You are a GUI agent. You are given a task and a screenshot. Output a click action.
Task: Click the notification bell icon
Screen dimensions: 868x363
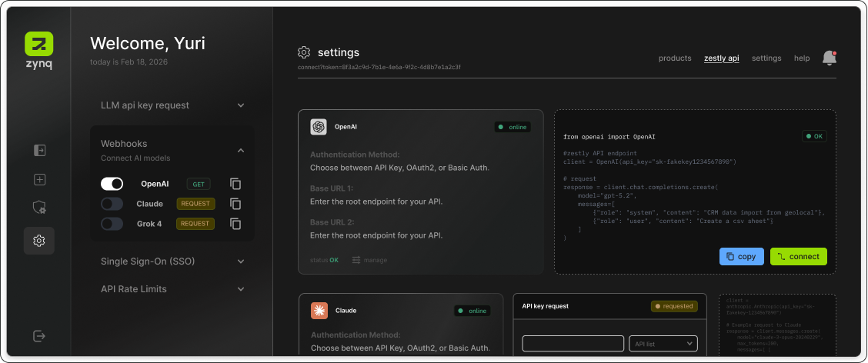[829, 58]
